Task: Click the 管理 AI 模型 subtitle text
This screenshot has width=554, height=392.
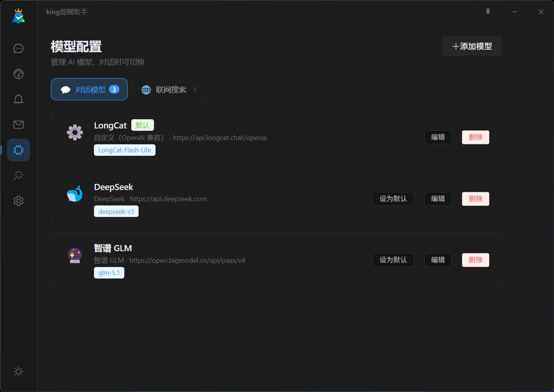Action: pyautogui.click(x=98, y=62)
